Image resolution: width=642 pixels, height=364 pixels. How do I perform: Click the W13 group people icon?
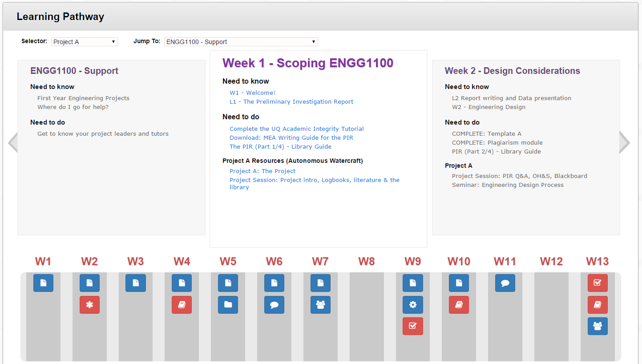[x=598, y=326]
